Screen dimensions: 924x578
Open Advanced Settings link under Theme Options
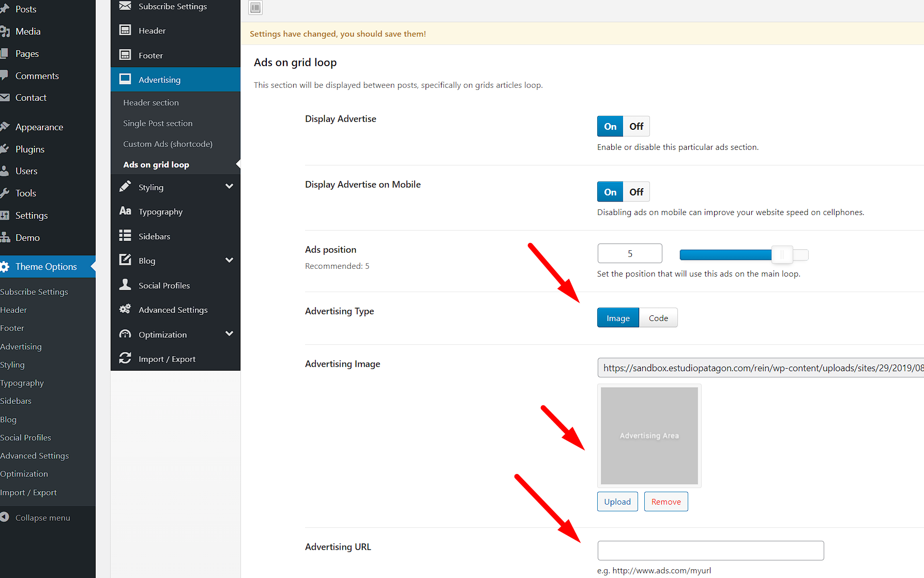34,455
